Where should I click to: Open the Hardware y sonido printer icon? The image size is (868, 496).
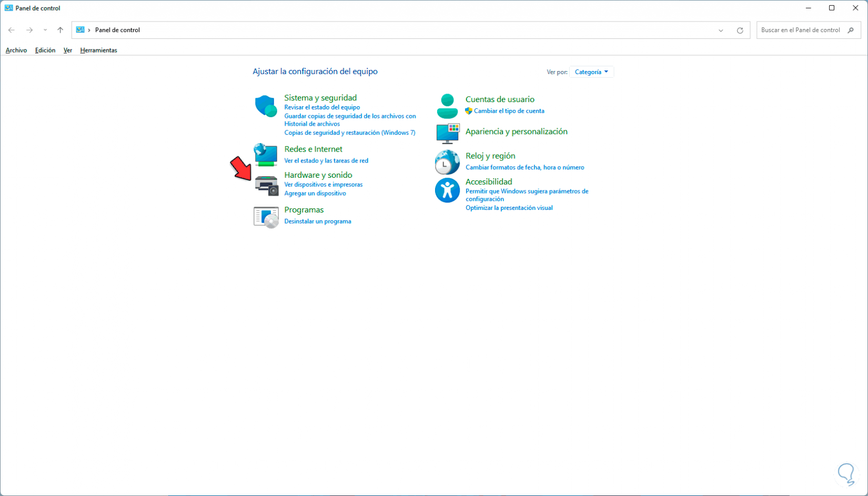point(266,186)
